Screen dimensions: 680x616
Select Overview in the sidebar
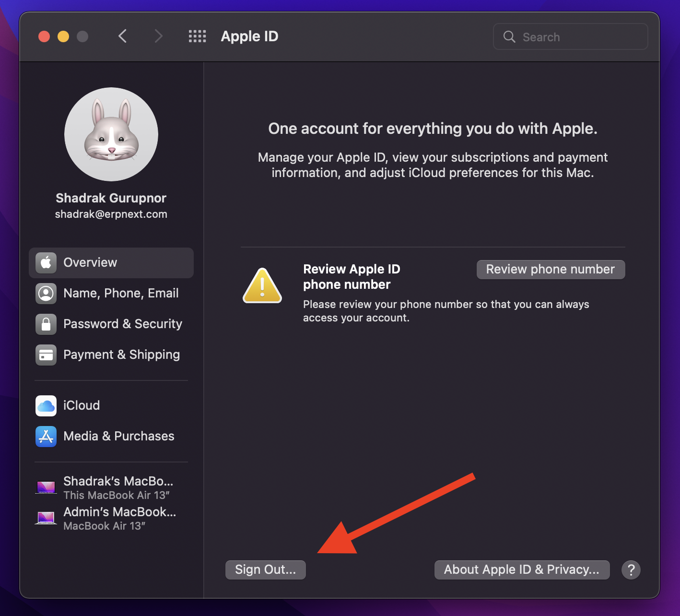pyautogui.click(x=111, y=263)
